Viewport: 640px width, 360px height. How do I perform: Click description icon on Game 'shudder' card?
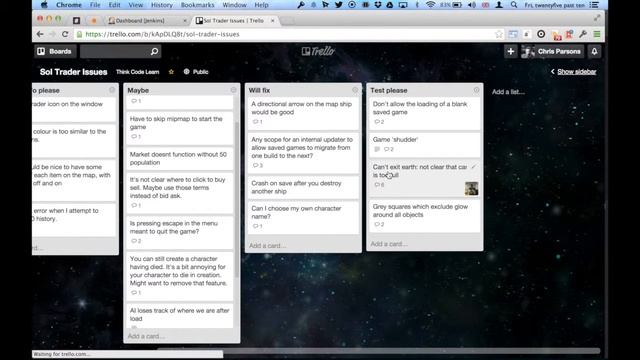(377, 149)
